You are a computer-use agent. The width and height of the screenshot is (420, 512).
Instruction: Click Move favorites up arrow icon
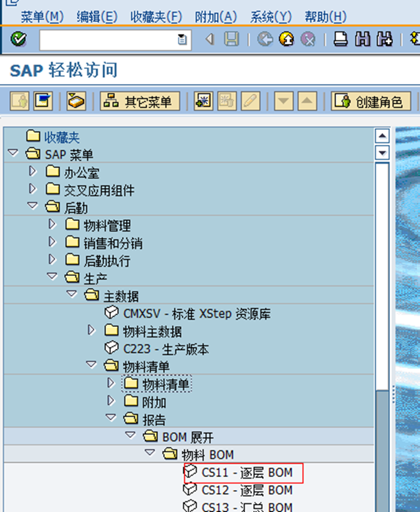coord(307,101)
